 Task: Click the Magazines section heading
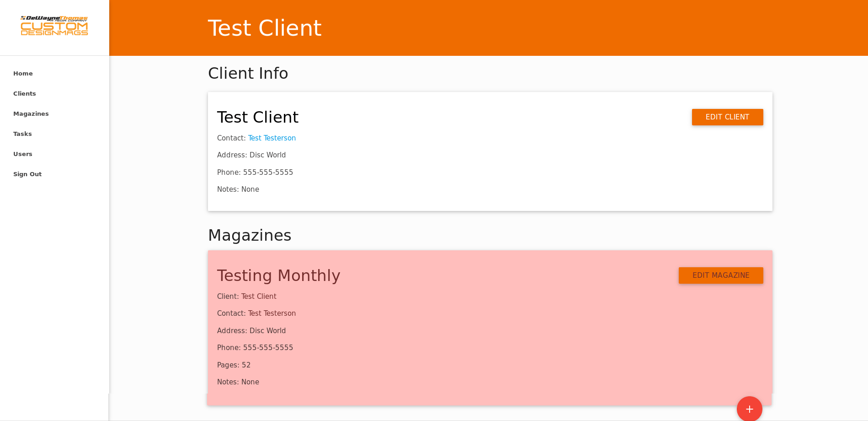[x=249, y=235]
